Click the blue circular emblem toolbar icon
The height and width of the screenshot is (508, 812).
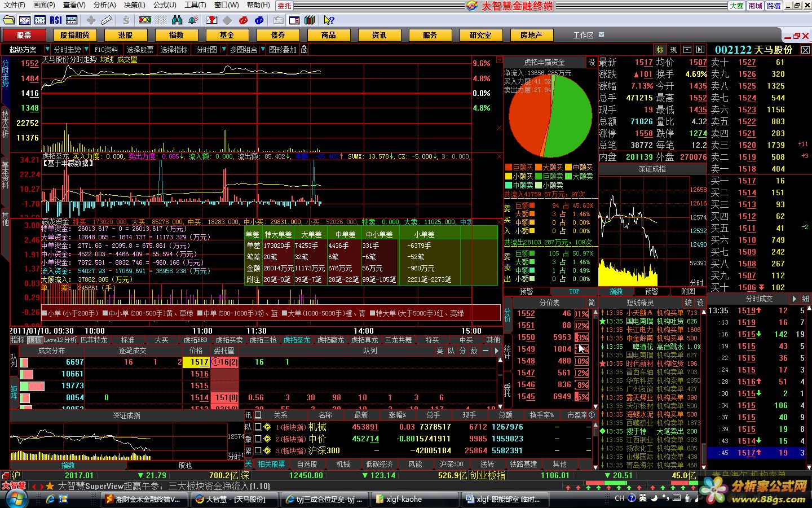[x=259, y=20]
